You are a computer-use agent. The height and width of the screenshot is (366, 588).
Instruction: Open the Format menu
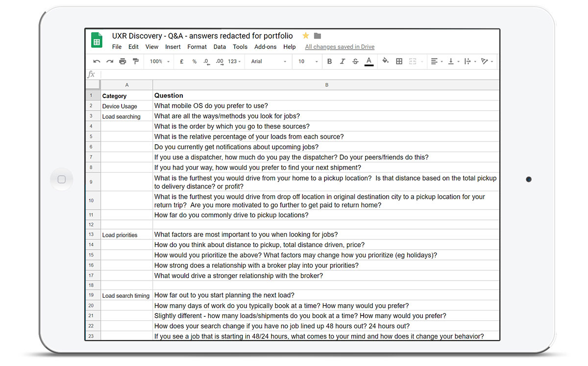(x=197, y=47)
